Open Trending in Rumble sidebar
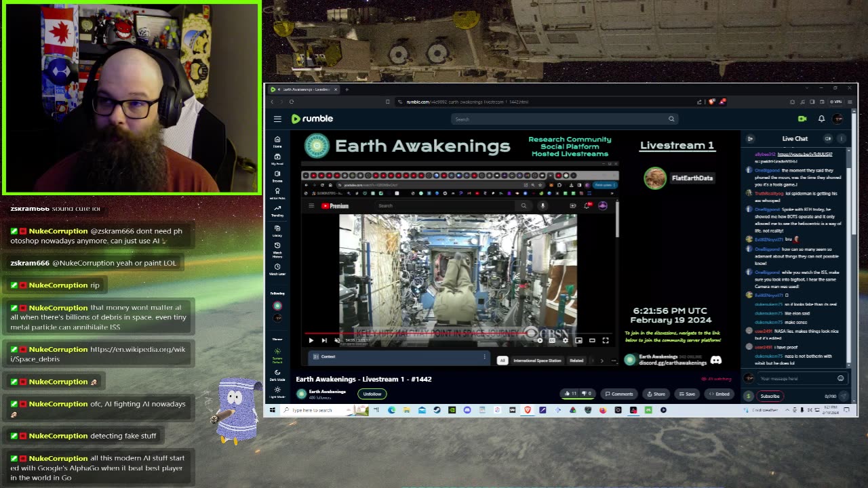868x488 pixels. point(277,211)
